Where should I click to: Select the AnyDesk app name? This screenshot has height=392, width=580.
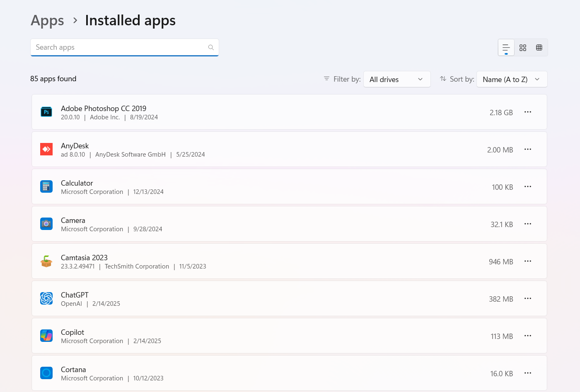point(75,146)
